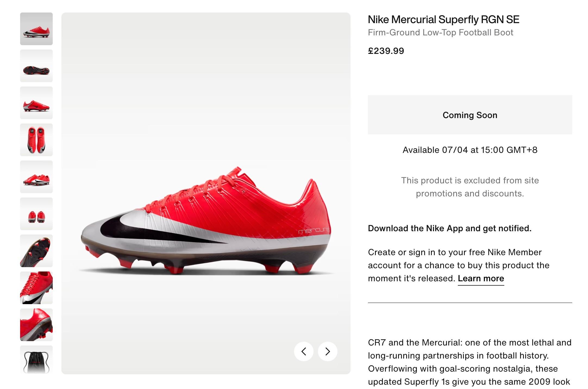Click the Nike Mercurial Superfly RGN SE title
This screenshot has height=389, width=588.
click(x=443, y=20)
